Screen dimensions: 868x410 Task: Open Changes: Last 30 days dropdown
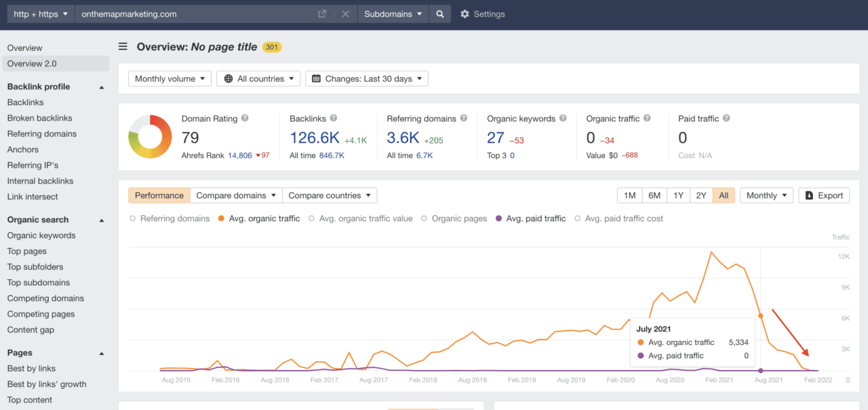click(x=367, y=79)
